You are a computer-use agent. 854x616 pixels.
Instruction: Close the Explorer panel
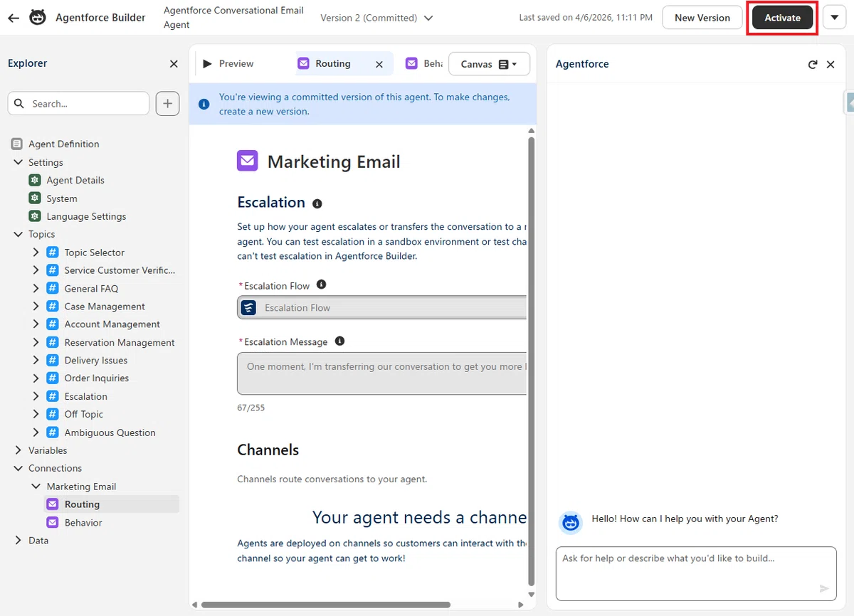(x=174, y=64)
